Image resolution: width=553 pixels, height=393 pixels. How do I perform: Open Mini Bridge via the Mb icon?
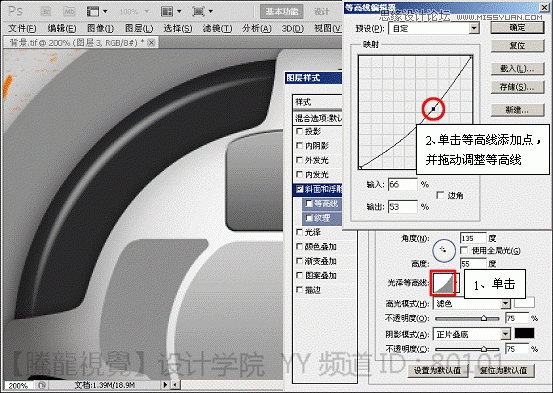coord(69,12)
